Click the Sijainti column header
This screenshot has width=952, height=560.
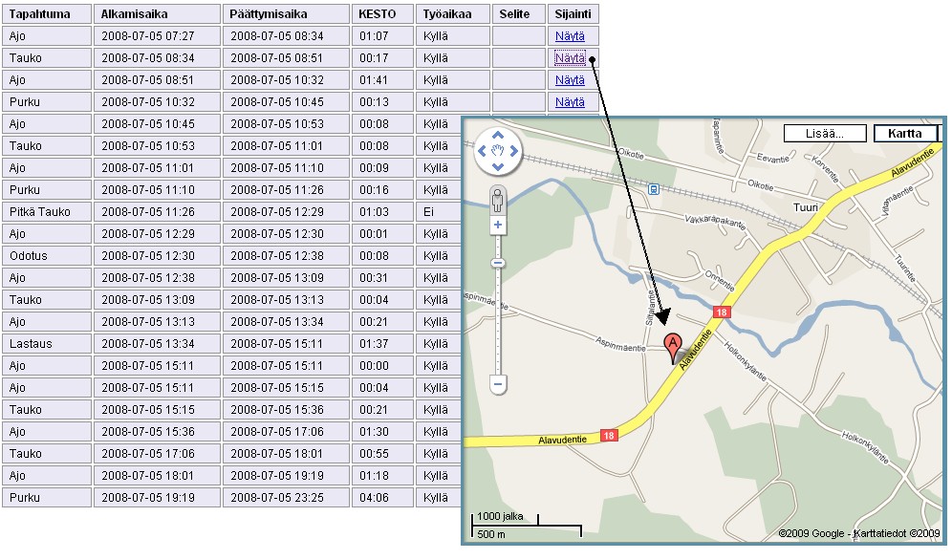pos(573,14)
